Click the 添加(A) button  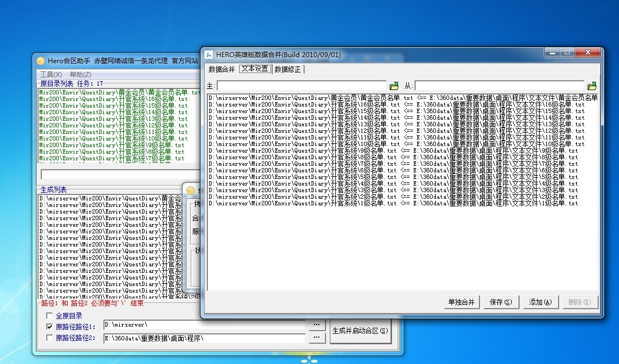click(543, 302)
